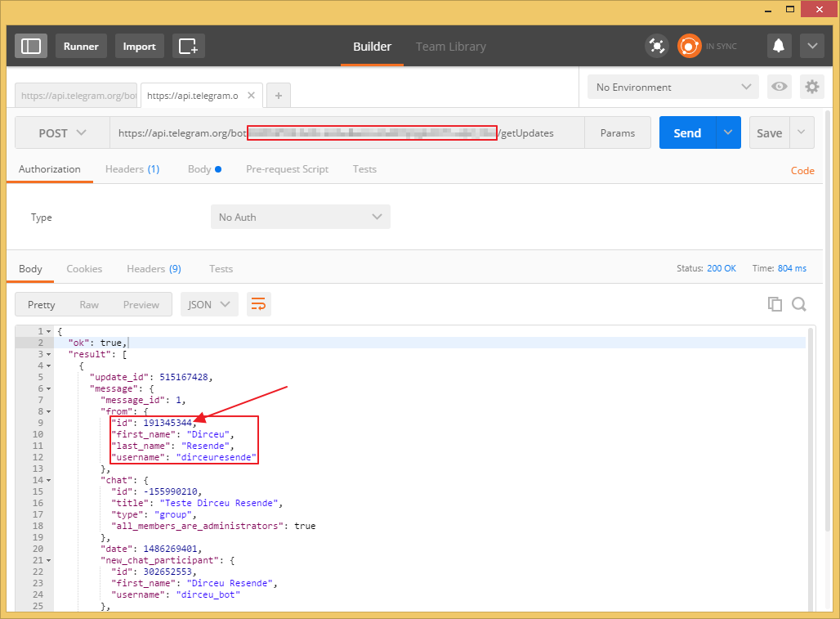Screen dimensions: 840x619
Task: Close the Postman window
Action: 819,9
